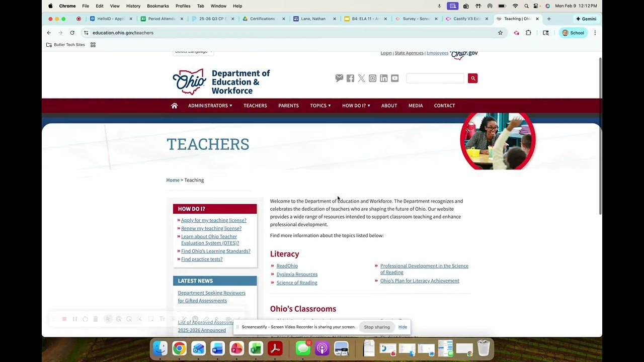
Task: Launch Finder from the Dock
Action: click(x=160, y=348)
